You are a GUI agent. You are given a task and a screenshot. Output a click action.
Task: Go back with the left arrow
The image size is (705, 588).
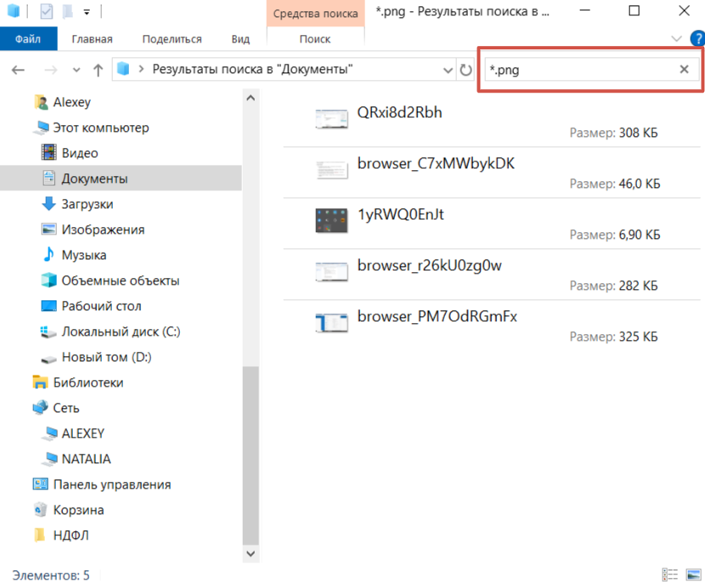coord(18,70)
